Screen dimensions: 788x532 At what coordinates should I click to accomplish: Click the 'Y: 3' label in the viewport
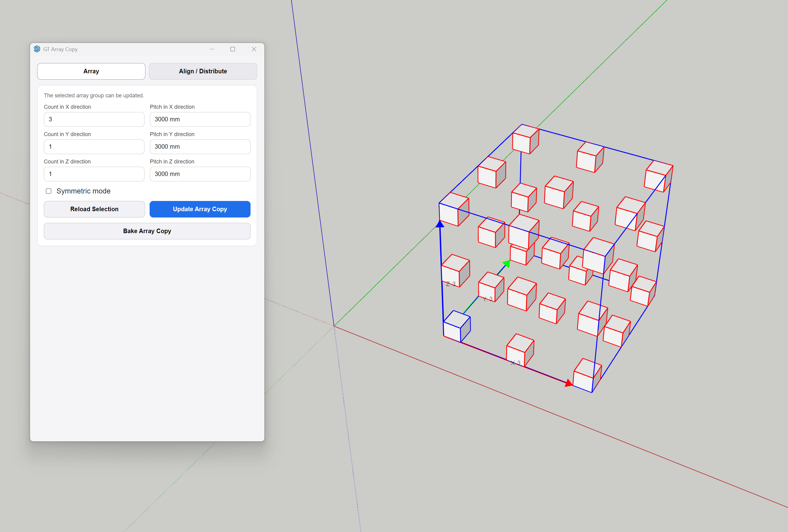[x=488, y=299]
